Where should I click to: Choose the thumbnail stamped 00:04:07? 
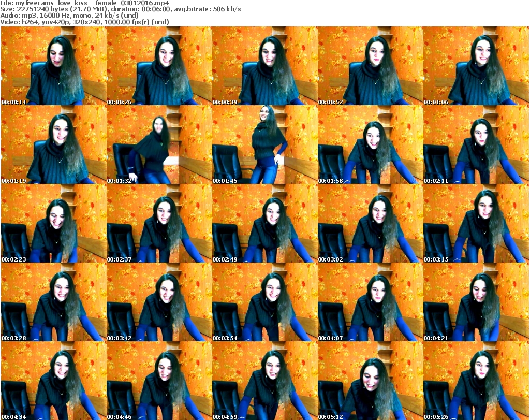[370, 302]
